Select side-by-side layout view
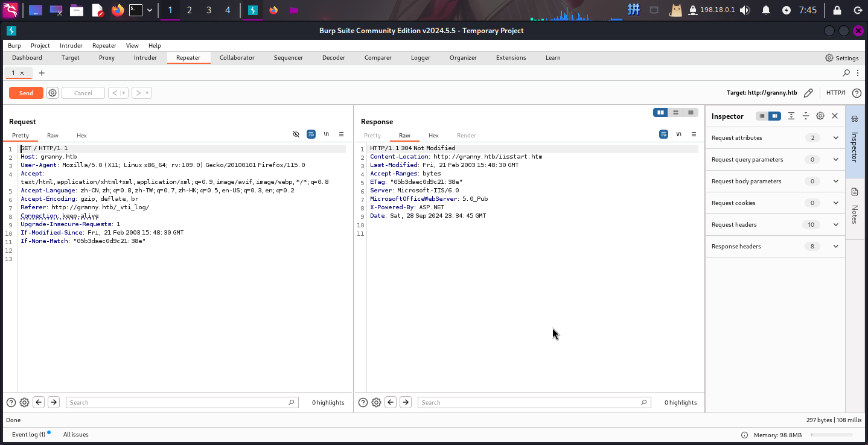 coord(661,112)
